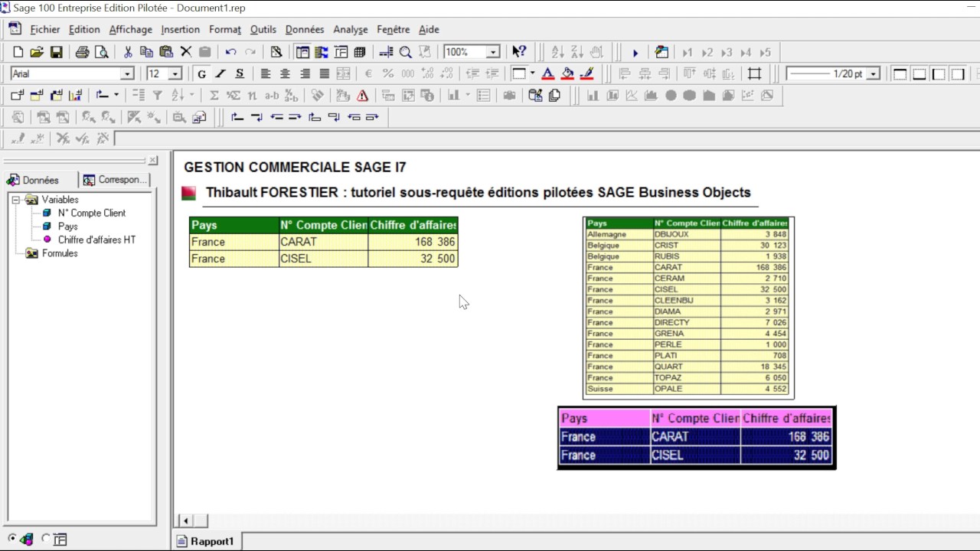Screen dimensions: 980x551
Task: Open the 100% zoom level dropdown
Action: click(493, 52)
